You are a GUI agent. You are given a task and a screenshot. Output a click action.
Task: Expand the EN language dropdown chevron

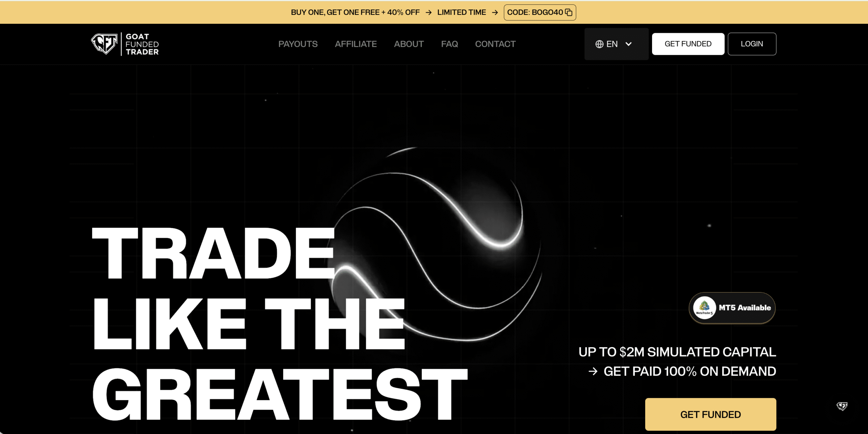pos(628,44)
